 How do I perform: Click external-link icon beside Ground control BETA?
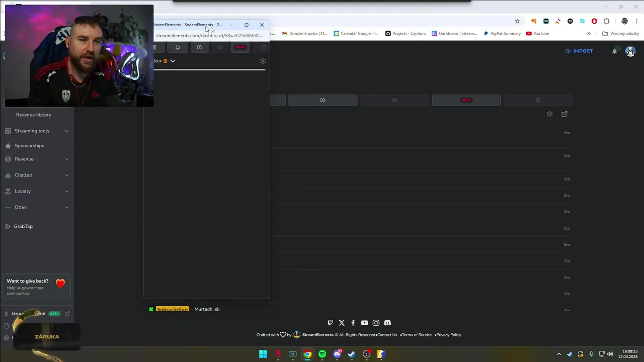[67, 314]
